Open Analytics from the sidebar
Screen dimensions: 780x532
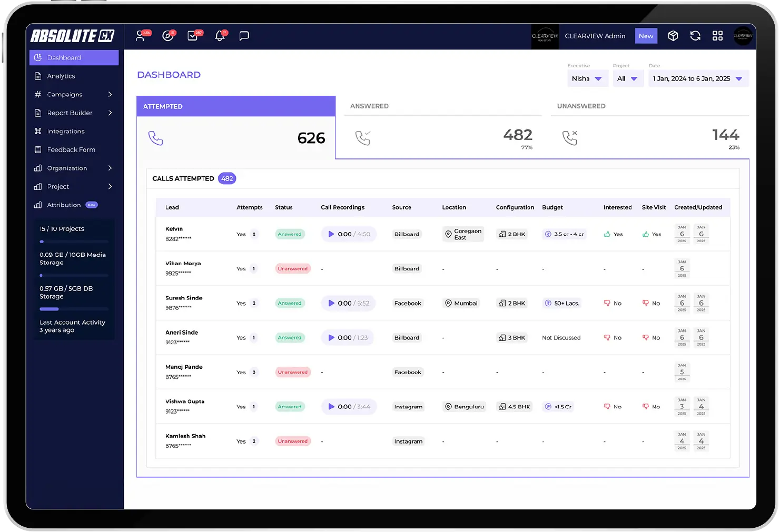[x=61, y=76]
